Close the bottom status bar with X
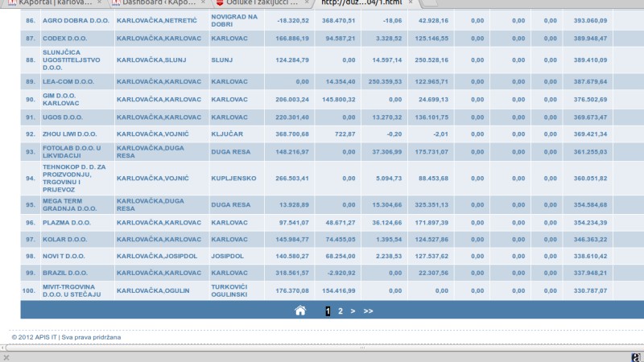Viewport: 644px width, 362px height. click(6, 357)
